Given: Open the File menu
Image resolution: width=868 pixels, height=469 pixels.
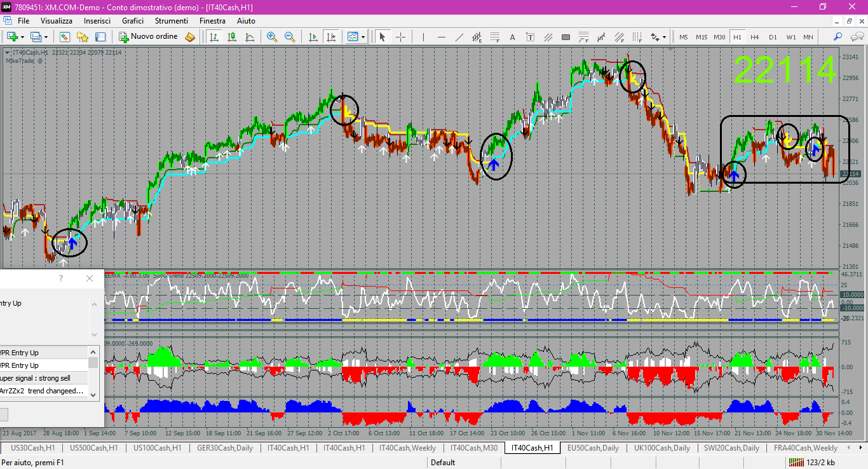Looking at the screenshot, I should coord(24,21).
